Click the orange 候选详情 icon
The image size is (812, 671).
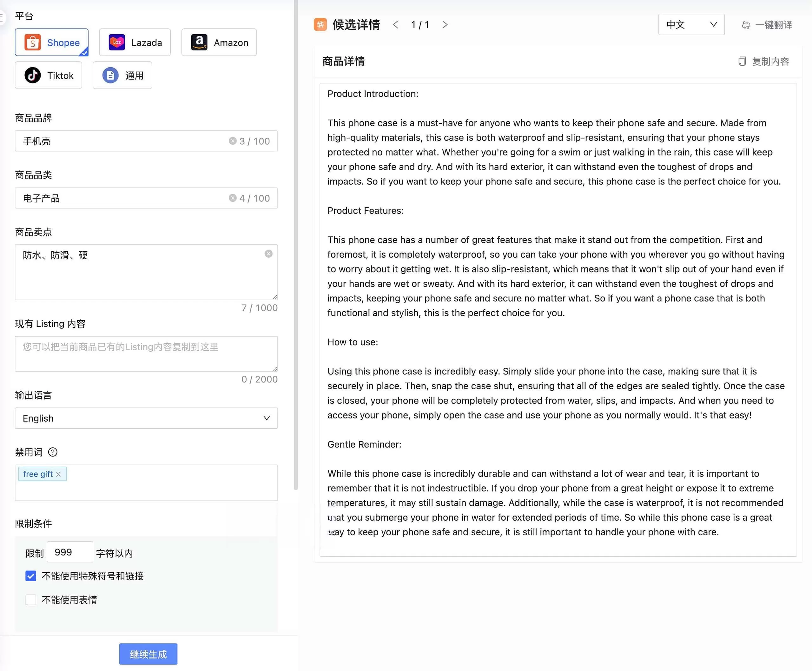(320, 25)
